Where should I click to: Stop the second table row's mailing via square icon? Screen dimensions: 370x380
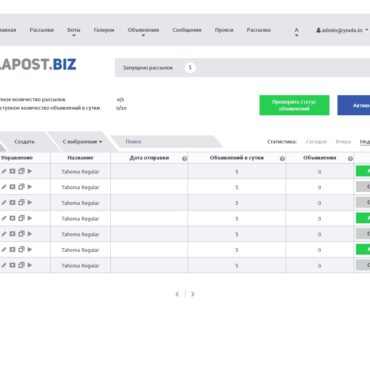[x=12, y=187]
